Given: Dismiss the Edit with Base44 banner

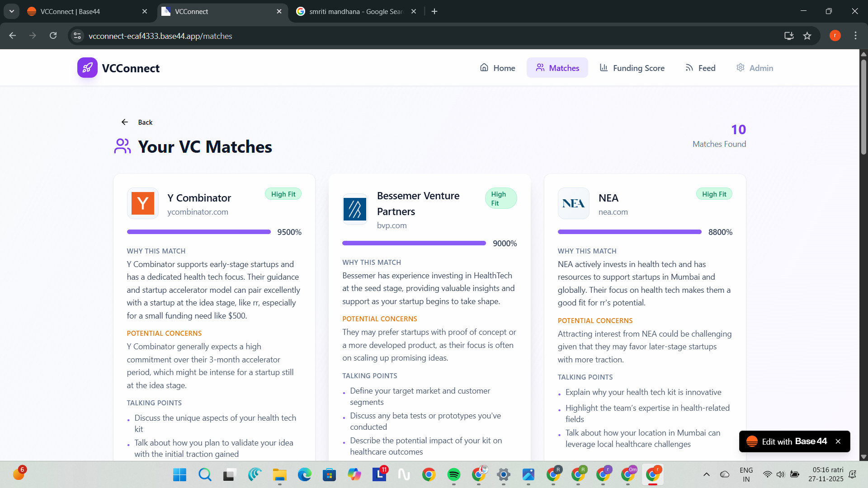Looking at the screenshot, I should [x=838, y=441].
